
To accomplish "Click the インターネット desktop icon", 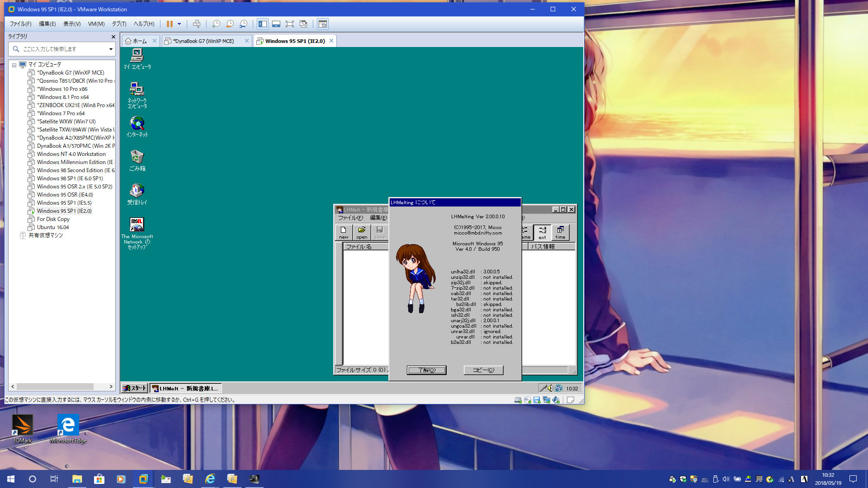I will click(x=137, y=127).
